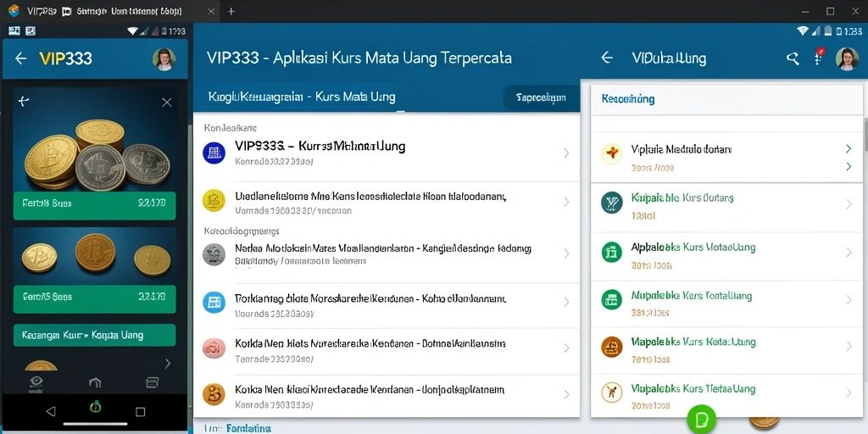
Task: Go back using the arrow in the right panel
Action: 607,58
